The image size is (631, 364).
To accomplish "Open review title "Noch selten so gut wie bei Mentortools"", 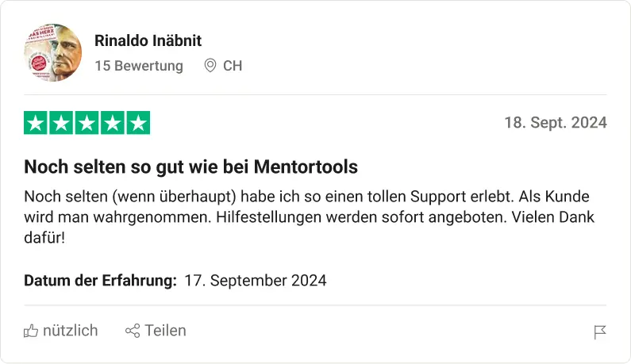I will coord(190,167).
